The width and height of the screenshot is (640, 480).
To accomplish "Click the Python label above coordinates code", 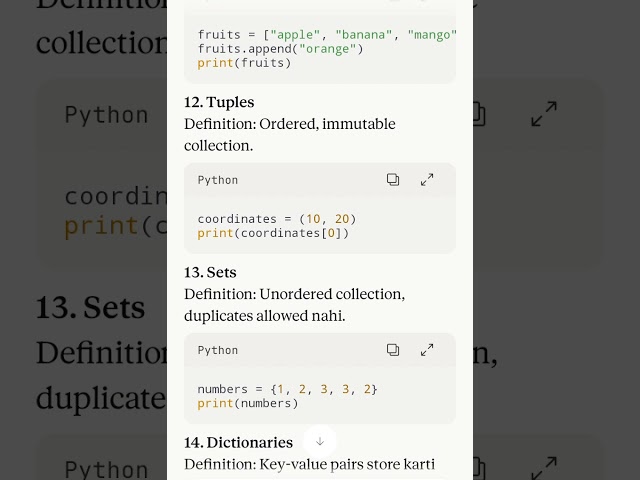I will click(x=218, y=180).
